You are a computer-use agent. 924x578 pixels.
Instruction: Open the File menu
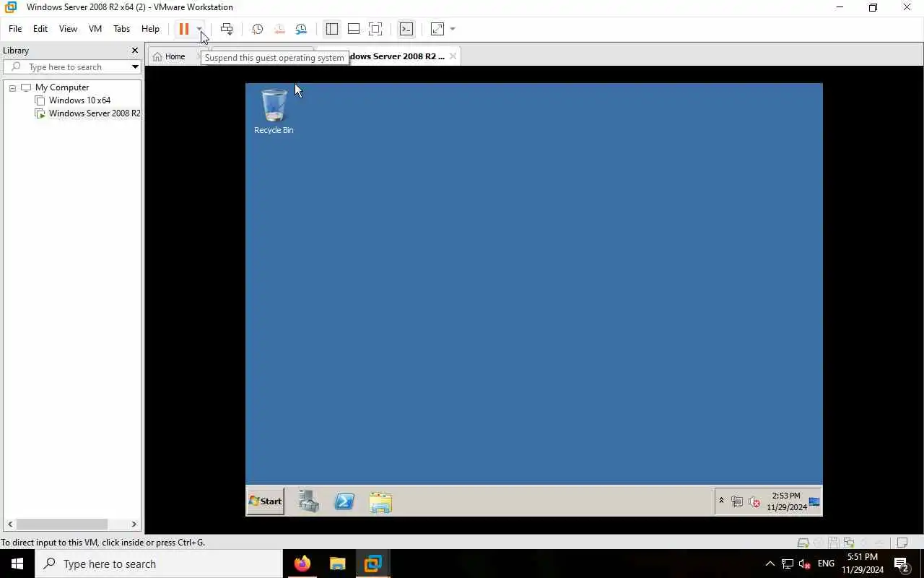point(15,29)
